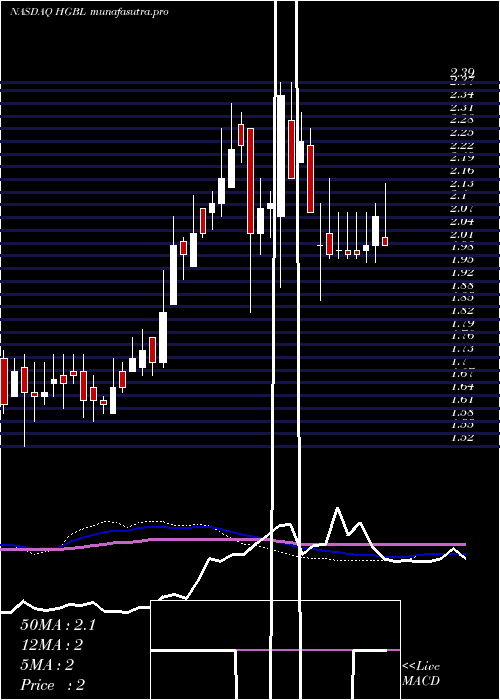This screenshot has height=700, width=500.
Task: Click the 1.79 price axis label
Action: coord(462,323)
